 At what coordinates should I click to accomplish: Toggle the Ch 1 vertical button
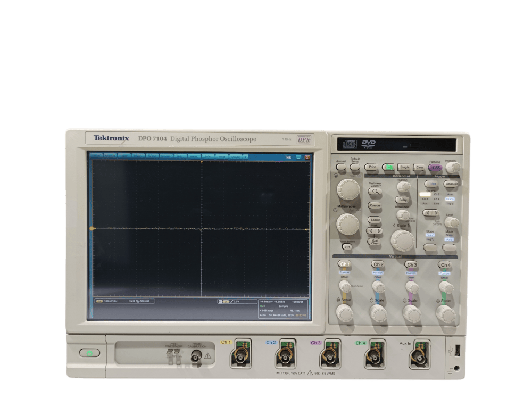344,264
